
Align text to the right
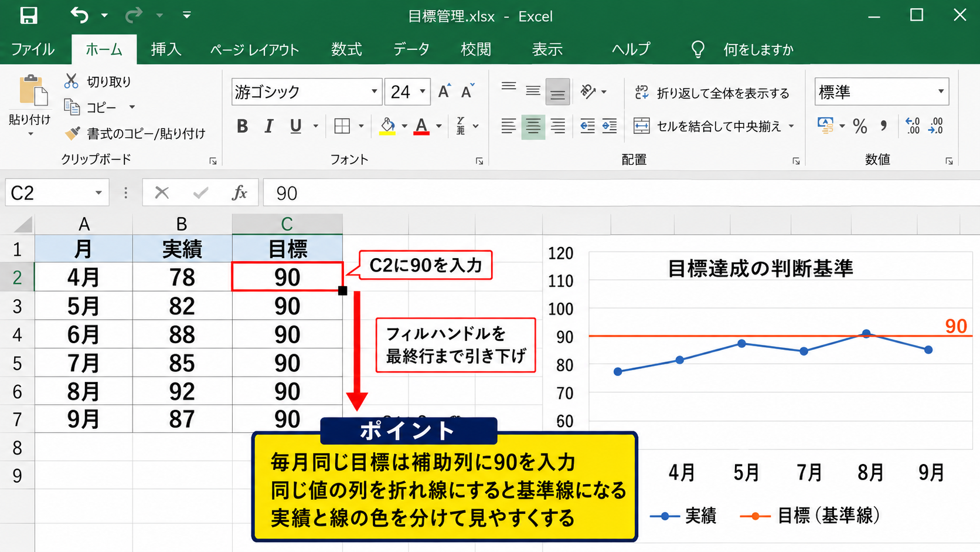click(x=557, y=126)
